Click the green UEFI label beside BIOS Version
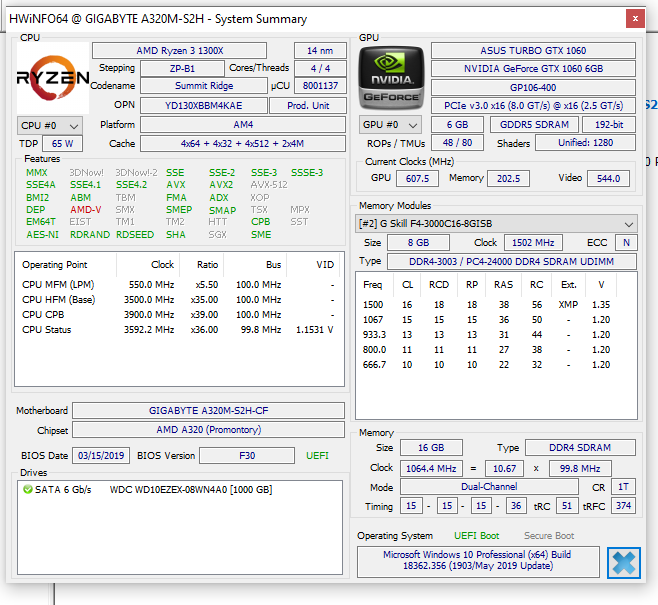Image resolution: width=658 pixels, height=605 pixels. pyautogui.click(x=317, y=456)
